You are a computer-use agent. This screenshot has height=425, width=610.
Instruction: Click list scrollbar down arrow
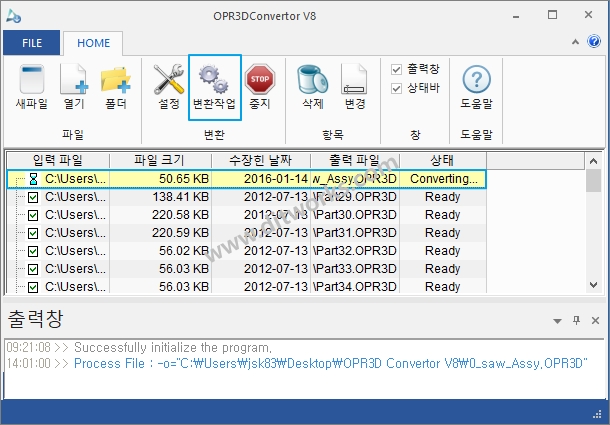pos(593,285)
